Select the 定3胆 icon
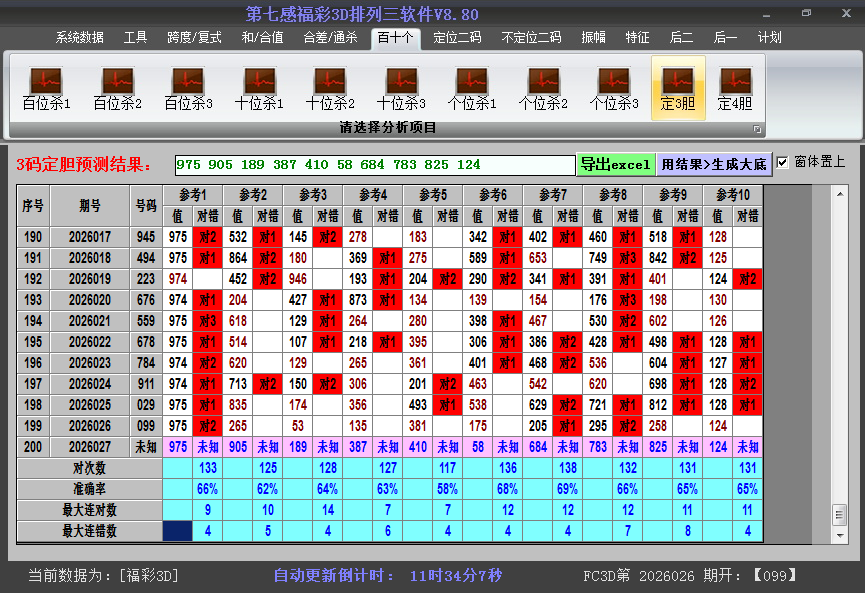Image resolution: width=865 pixels, height=593 pixels. [678, 88]
